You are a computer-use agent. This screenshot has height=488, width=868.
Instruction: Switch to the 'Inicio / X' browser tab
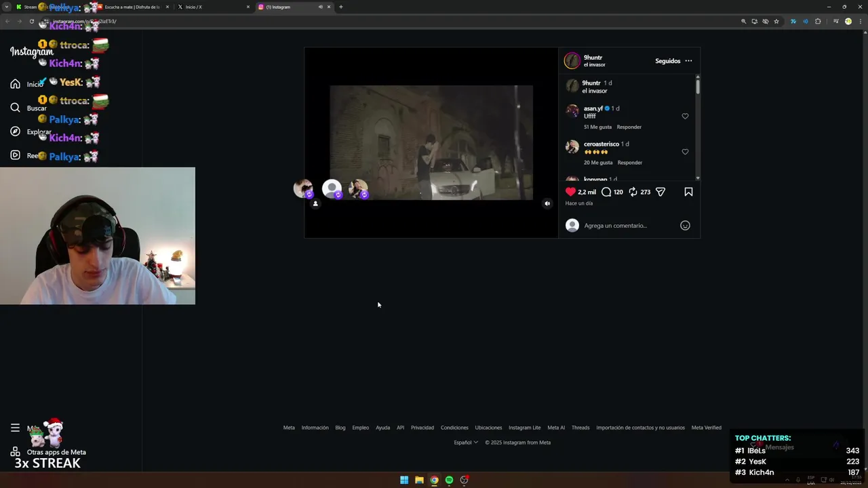pos(212,7)
